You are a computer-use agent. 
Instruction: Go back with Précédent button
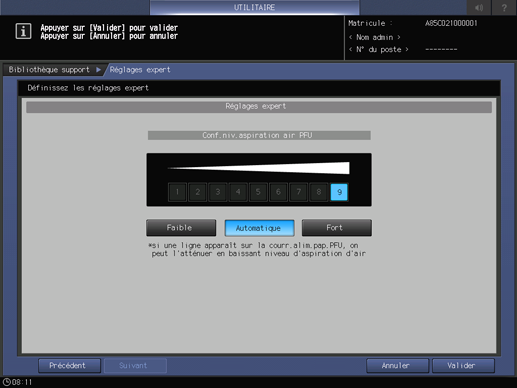[69, 366]
